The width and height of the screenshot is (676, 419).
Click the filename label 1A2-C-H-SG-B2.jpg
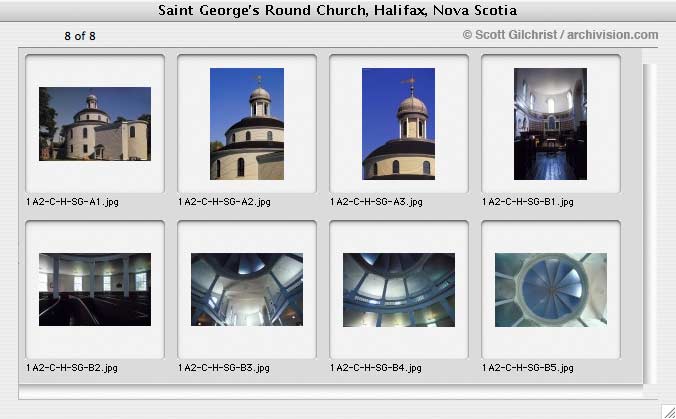point(72,368)
